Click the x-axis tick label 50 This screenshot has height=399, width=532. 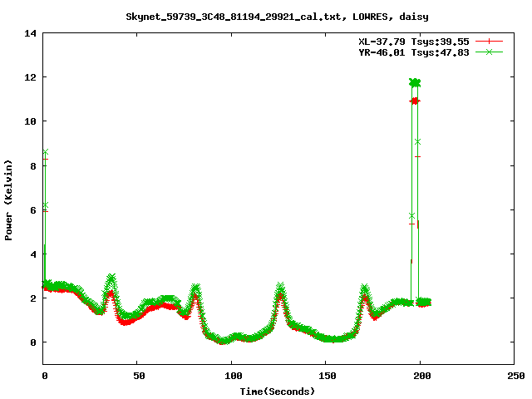(139, 376)
